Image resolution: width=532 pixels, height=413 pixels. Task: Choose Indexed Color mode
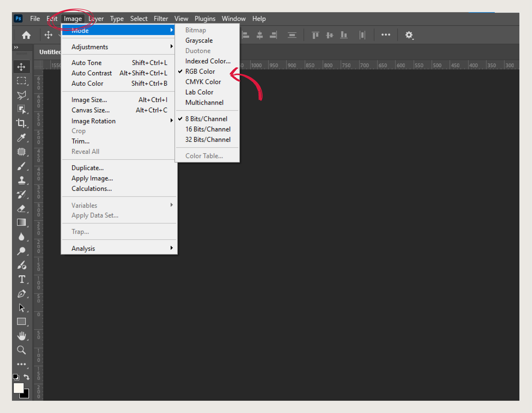[x=207, y=61]
